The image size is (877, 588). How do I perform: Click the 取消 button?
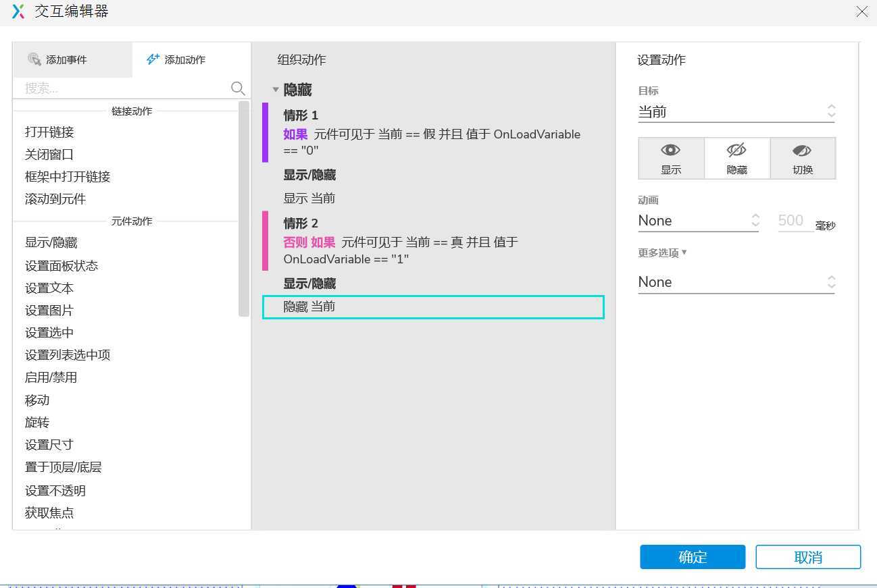point(808,557)
